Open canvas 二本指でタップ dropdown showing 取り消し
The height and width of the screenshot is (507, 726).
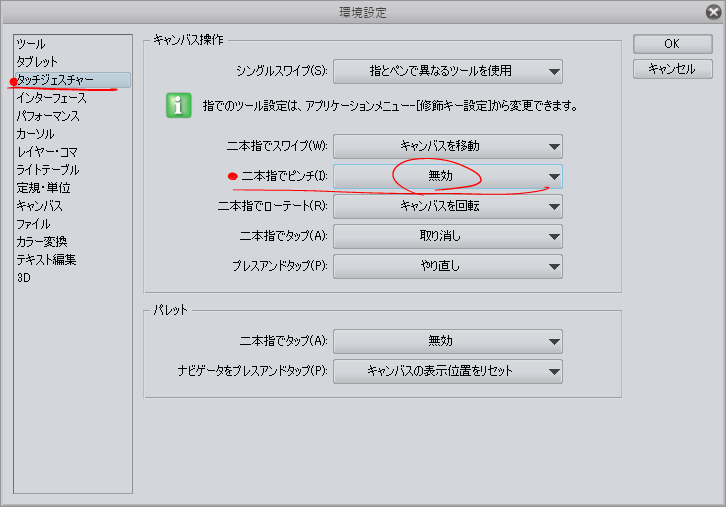point(448,236)
